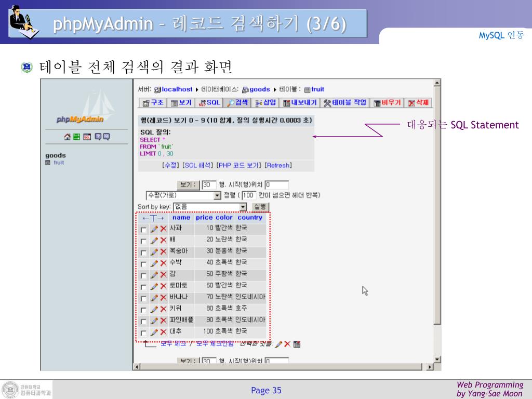Delete the 토마토 row with red X
This screenshot has height=399, width=532.
(164, 286)
